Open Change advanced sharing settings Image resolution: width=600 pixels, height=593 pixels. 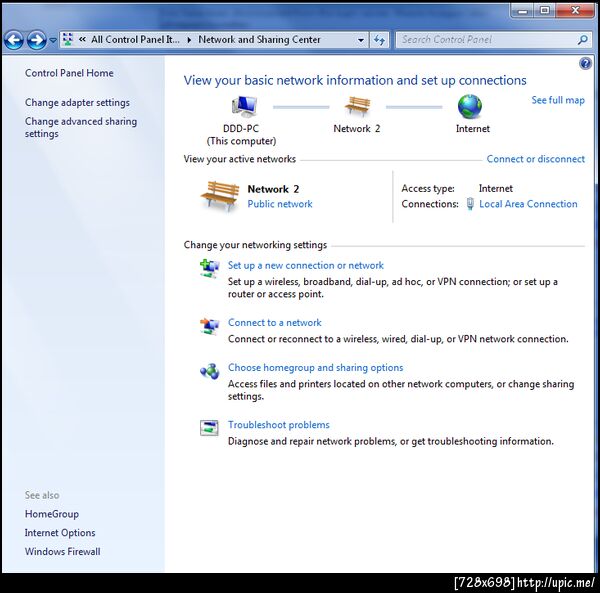(x=81, y=127)
